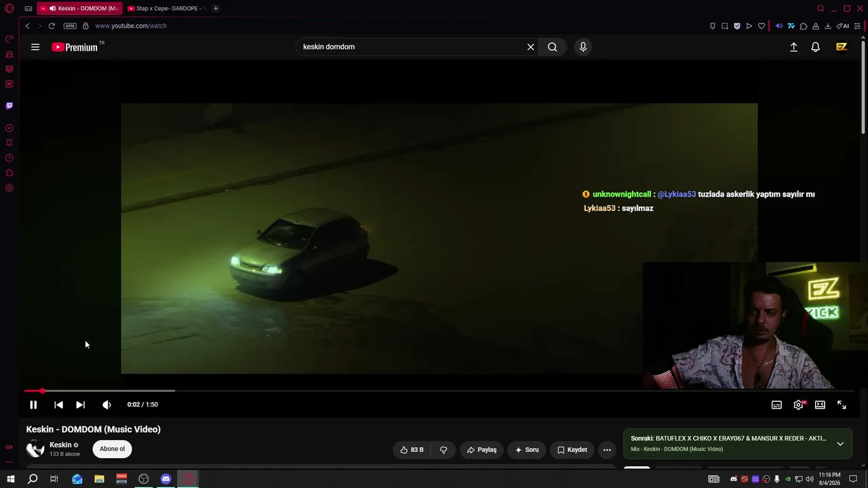This screenshot has height=488, width=868.
Task: Reload the current YouTube page
Action: pos(52,26)
